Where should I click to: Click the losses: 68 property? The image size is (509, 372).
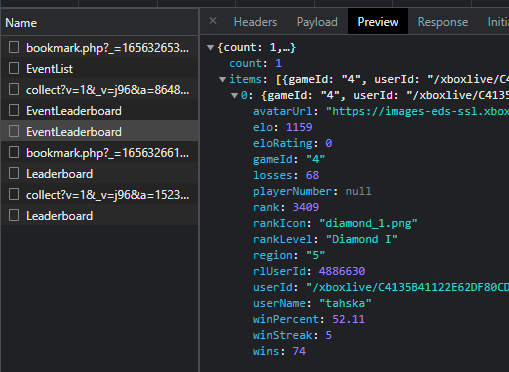(286, 175)
